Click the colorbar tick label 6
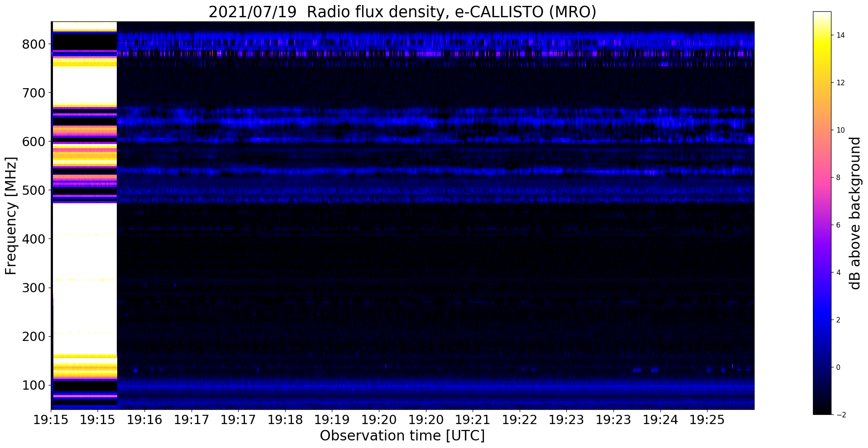868x448 pixels. [x=838, y=225]
